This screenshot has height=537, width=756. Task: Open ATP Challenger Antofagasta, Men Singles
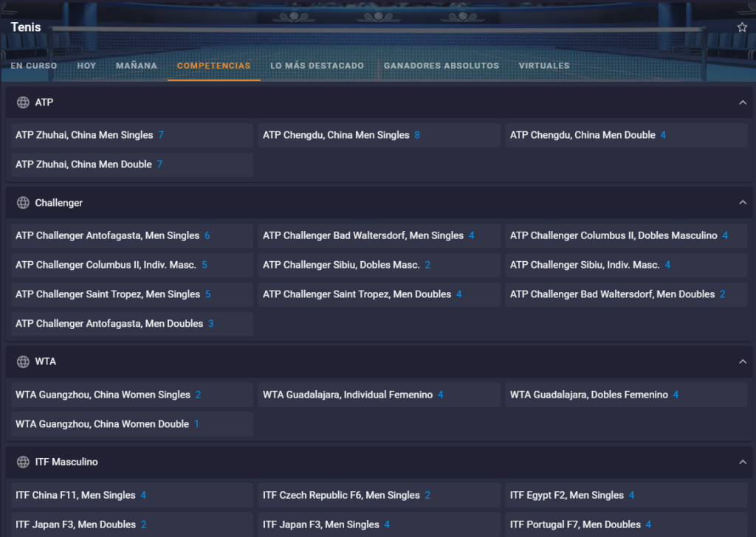[x=131, y=235]
